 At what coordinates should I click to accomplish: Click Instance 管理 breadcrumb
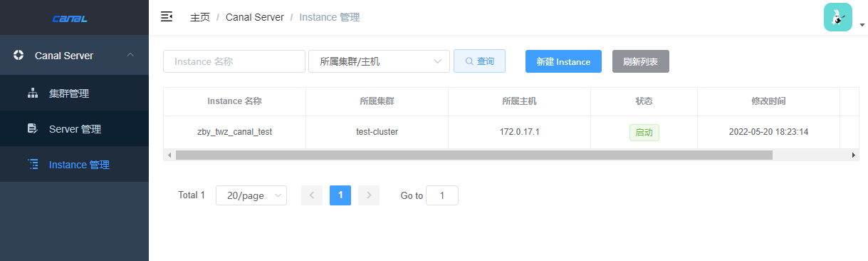click(x=329, y=17)
